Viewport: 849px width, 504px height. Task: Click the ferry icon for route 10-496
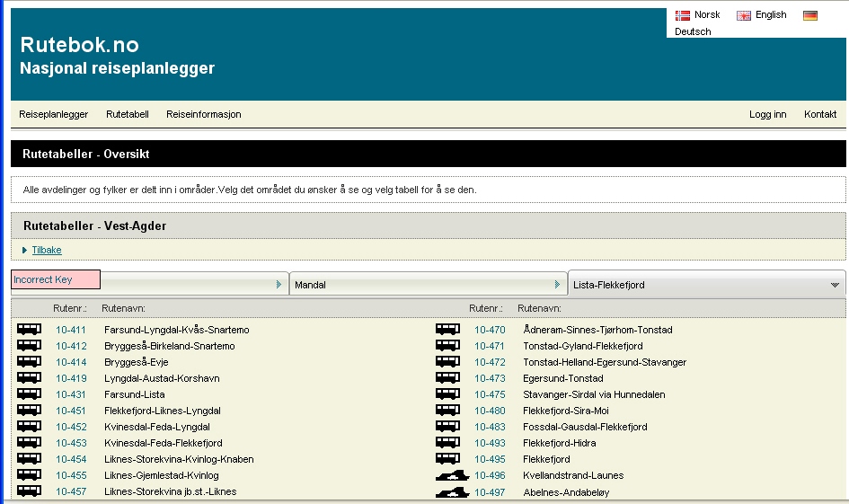(452, 476)
